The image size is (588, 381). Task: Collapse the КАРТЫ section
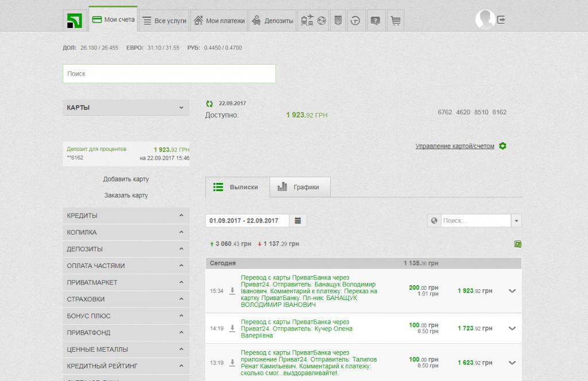pos(181,108)
